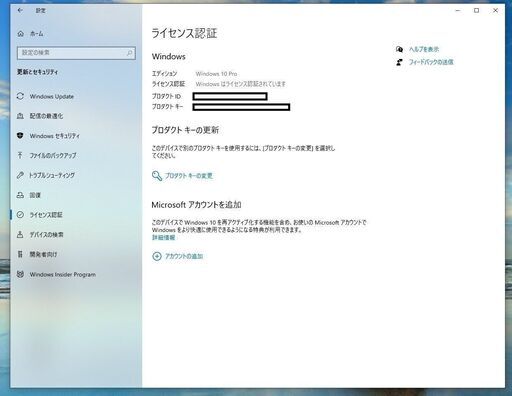Open Windows セキュリティ page
The width and height of the screenshot is (512, 396).
click(55, 136)
